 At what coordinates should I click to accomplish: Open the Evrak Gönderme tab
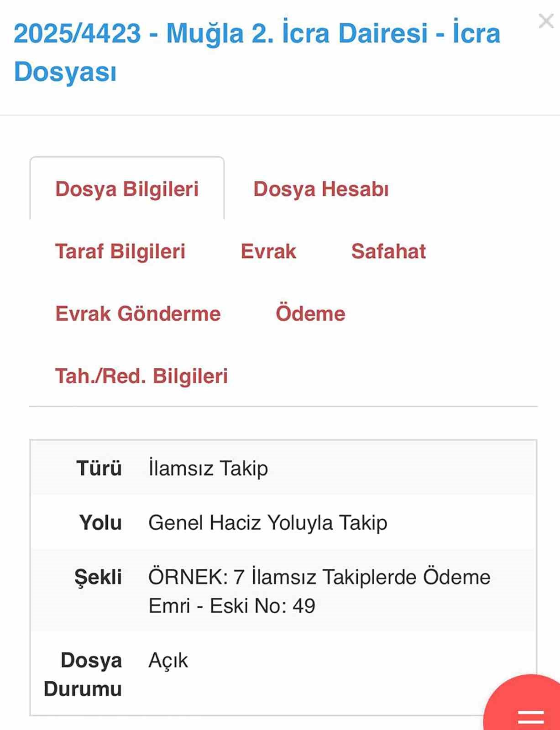[137, 313]
